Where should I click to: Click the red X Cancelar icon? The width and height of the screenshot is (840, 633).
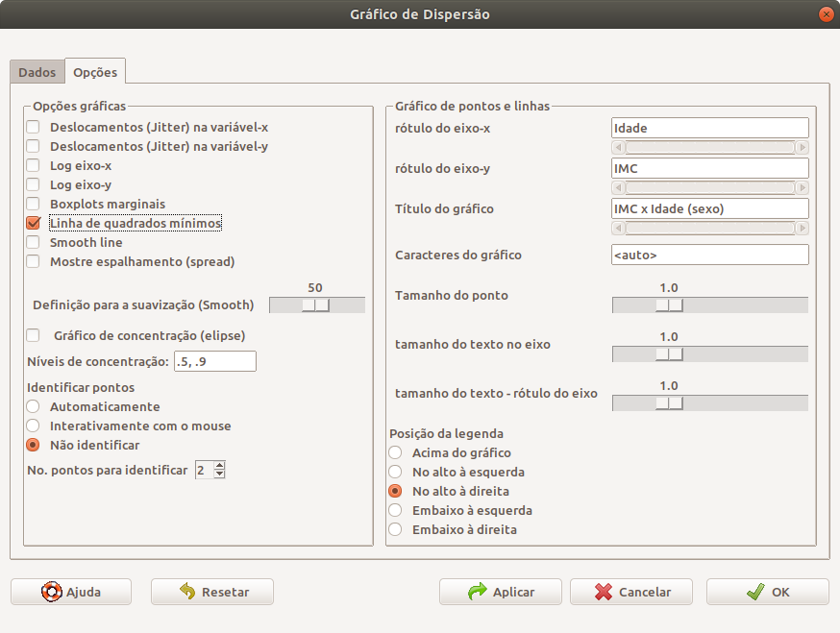(604, 592)
